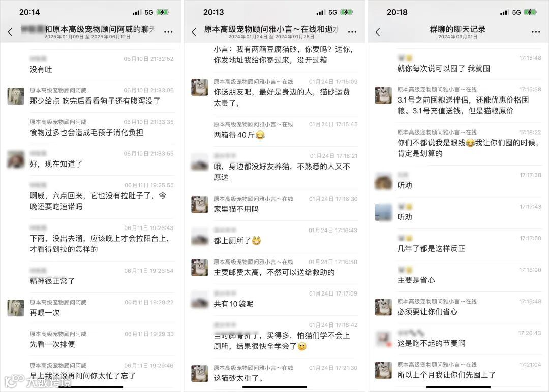This screenshot has width=549, height=392.
Task: Open the message '这是吃不起的节奏啊'
Action: (x=432, y=343)
